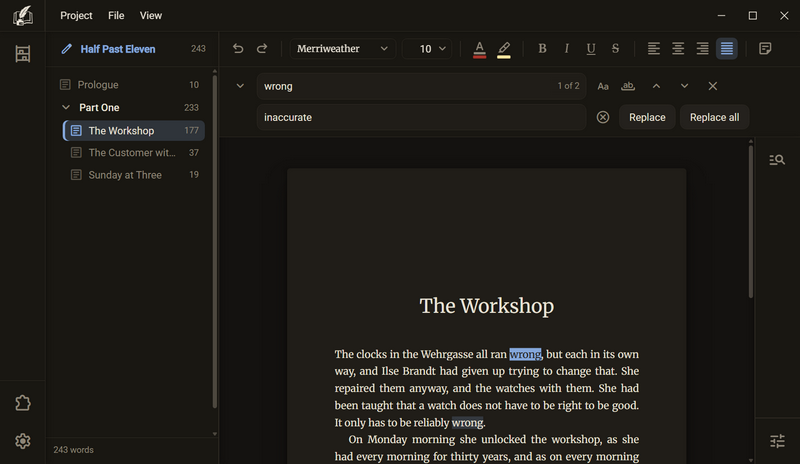800x464 pixels.
Task: Click the Prologue document icon
Action: (65, 85)
